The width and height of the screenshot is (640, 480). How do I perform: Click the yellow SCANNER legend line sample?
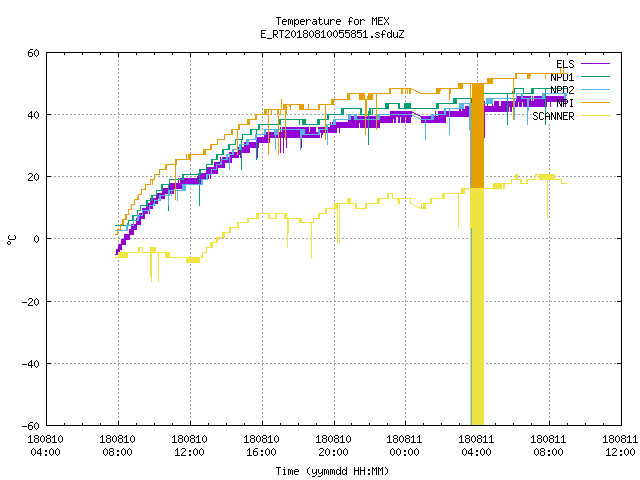click(595, 116)
